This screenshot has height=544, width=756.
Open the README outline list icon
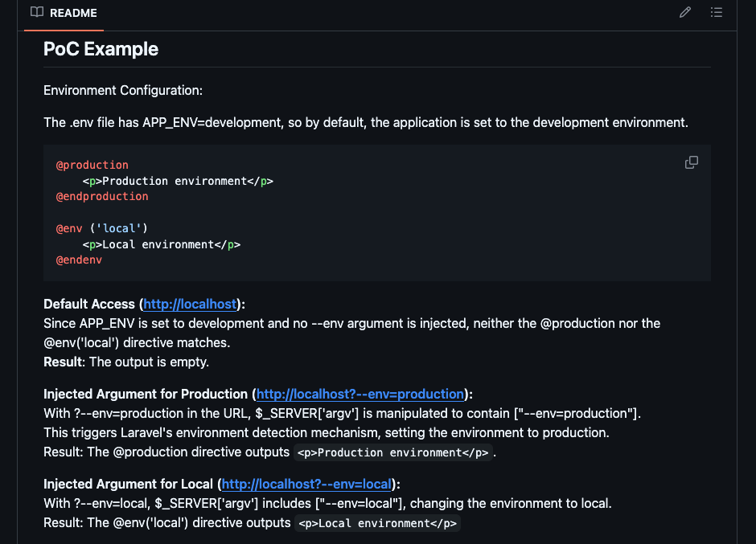tap(717, 12)
